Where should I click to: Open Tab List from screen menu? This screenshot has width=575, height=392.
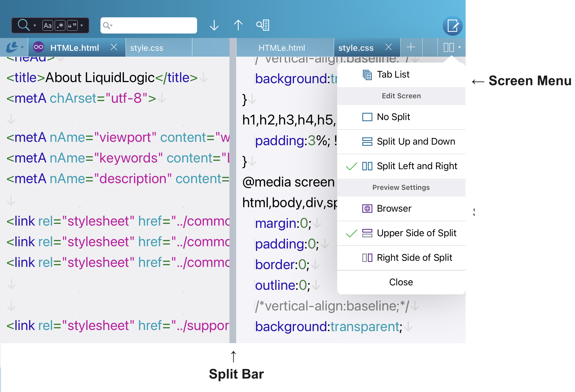[x=393, y=75]
